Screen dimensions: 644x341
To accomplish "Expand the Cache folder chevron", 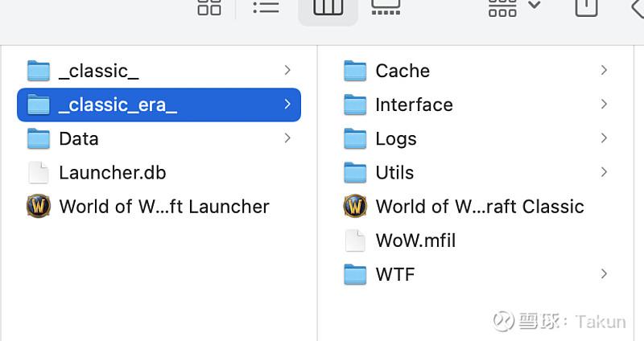I will coord(604,70).
